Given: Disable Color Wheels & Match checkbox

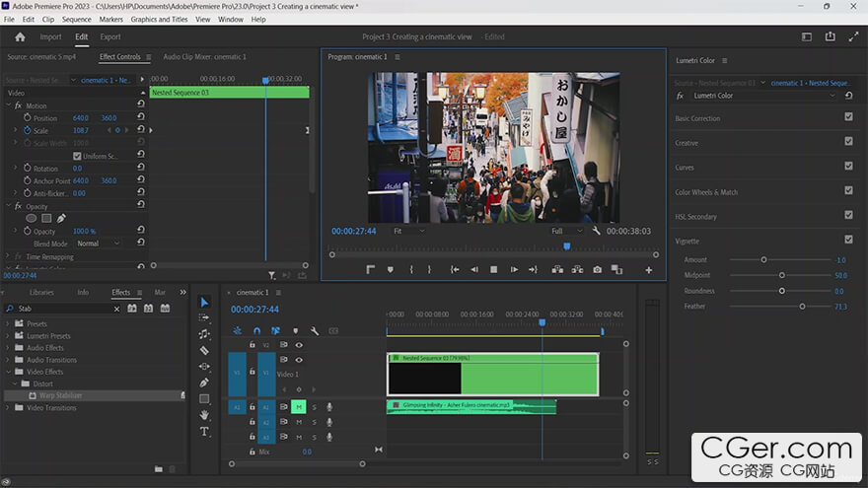Looking at the screenshot, I should point(848,190).
